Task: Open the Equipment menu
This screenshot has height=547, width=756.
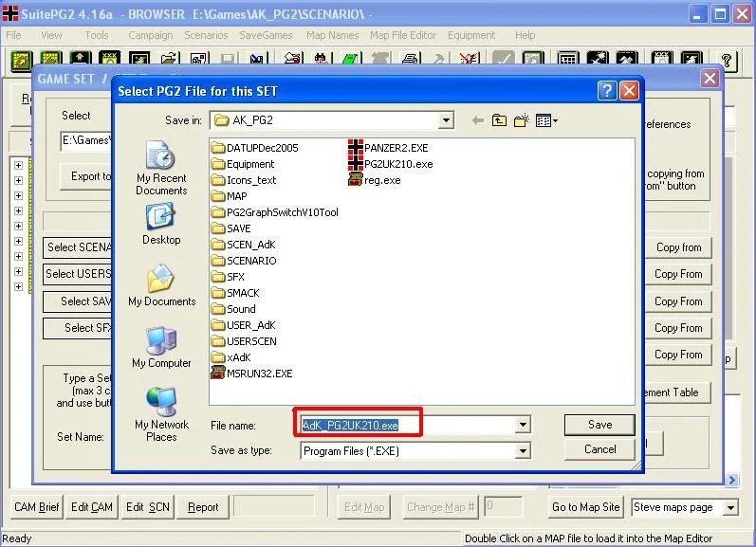Action: click(471, 35)
